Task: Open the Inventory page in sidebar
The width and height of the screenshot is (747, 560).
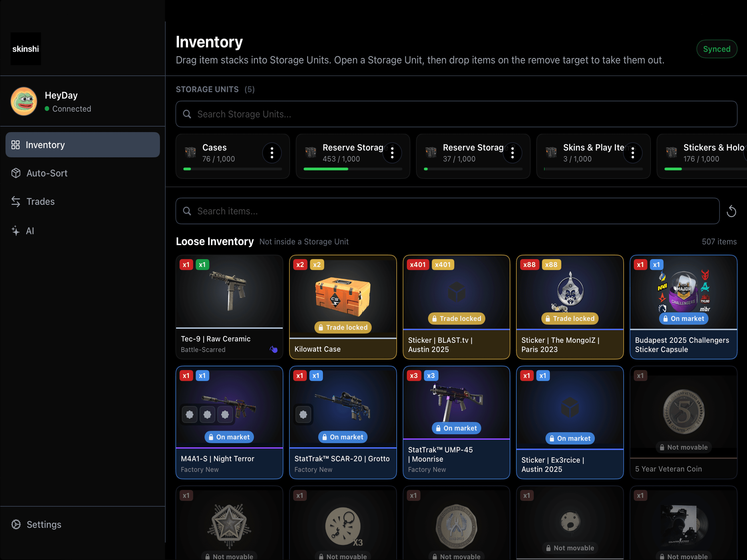Action: 82,145
